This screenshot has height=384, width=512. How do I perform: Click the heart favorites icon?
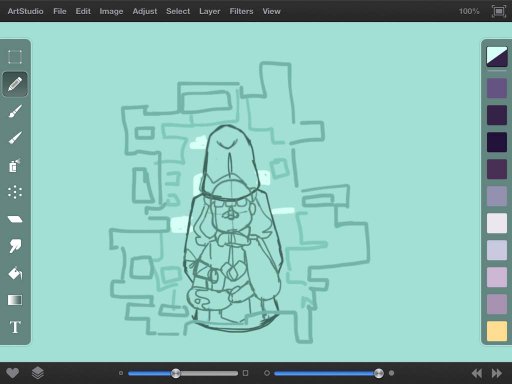pos(13,373)
